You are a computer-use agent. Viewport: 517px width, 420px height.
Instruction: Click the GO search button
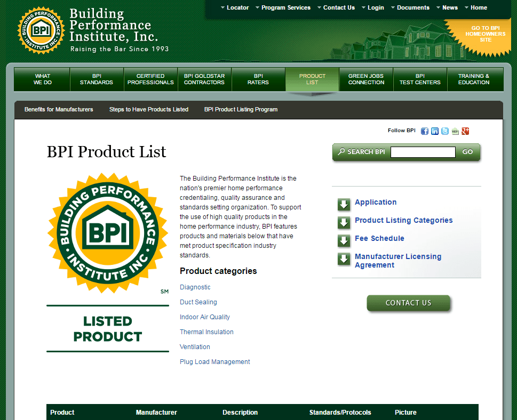[x=467, y=152]
